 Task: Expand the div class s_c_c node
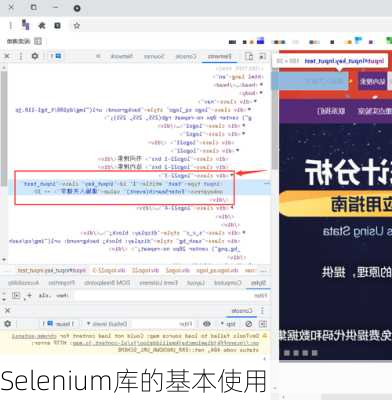pos(244,233)
